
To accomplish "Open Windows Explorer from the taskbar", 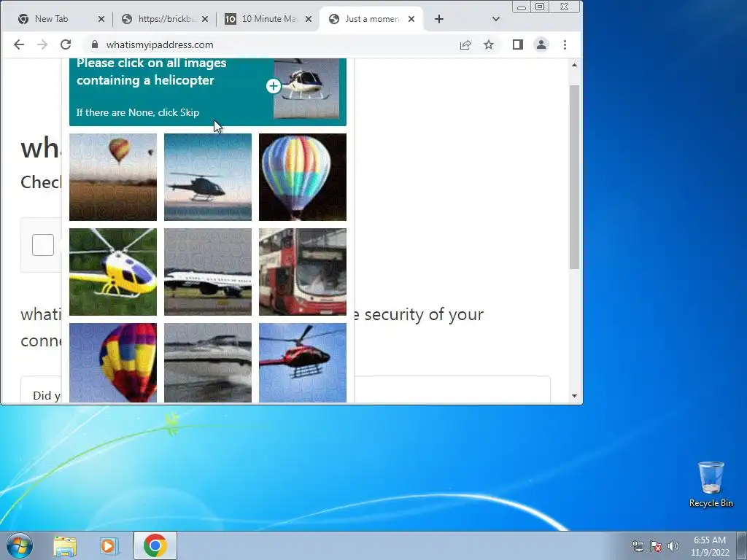I will [x=65, y=546].
